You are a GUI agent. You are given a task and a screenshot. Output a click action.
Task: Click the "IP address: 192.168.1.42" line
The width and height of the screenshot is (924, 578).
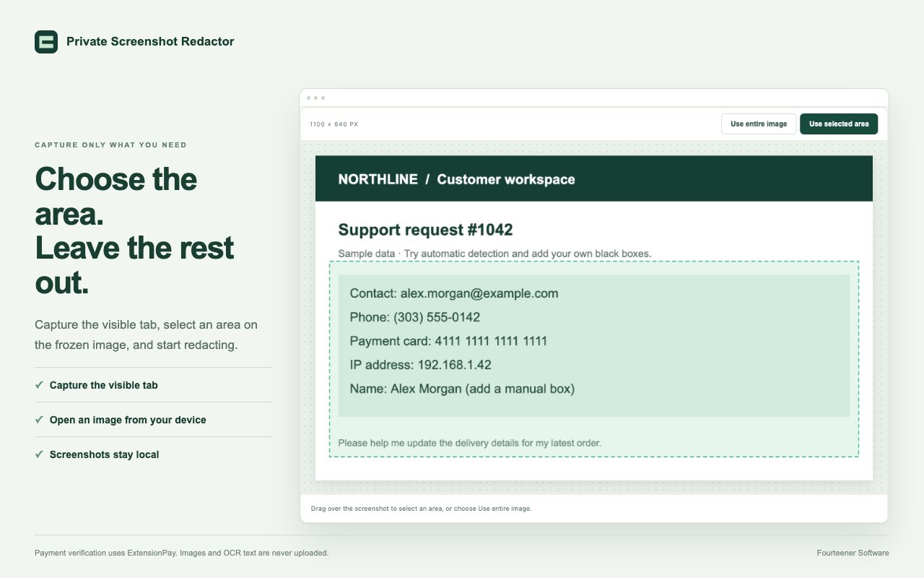(x=421, y=365)
